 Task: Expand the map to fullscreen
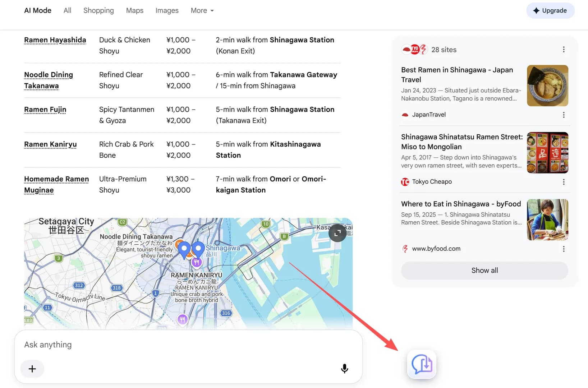pyautogui.click(x=337, y=233)
